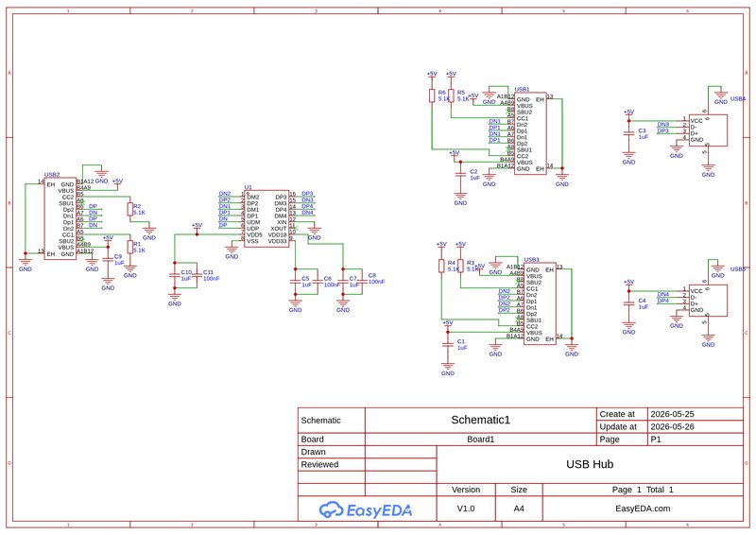This screenshot has height=535, width=756.
Task: Select resistor R2 5.1K symbol
Action: pyautogui.click(x=129, y=210)
